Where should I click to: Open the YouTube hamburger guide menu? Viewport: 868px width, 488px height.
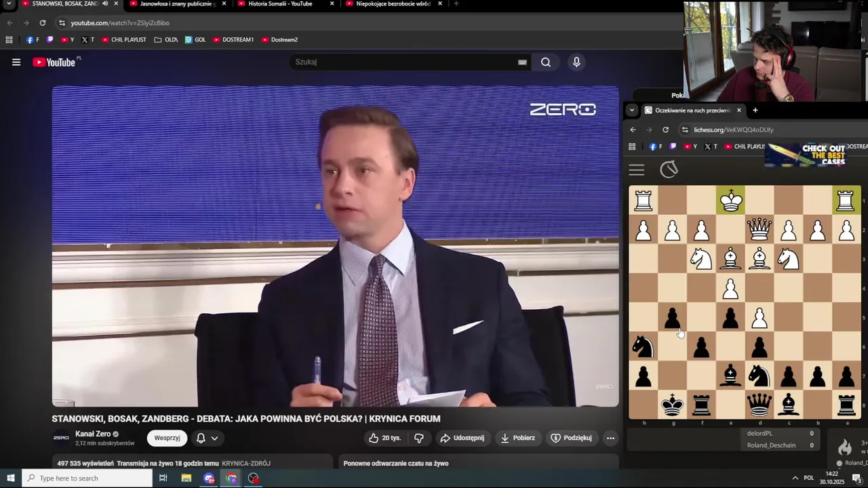16,62
